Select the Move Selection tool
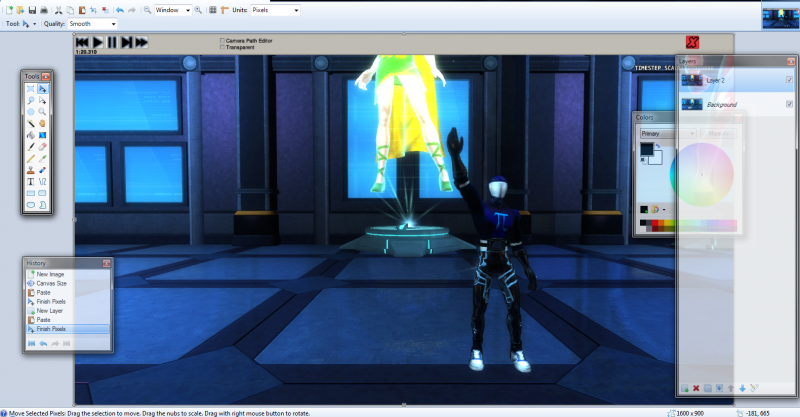This screenshot has height=417, width=800. pyautogui.click(x=42, y=101)
